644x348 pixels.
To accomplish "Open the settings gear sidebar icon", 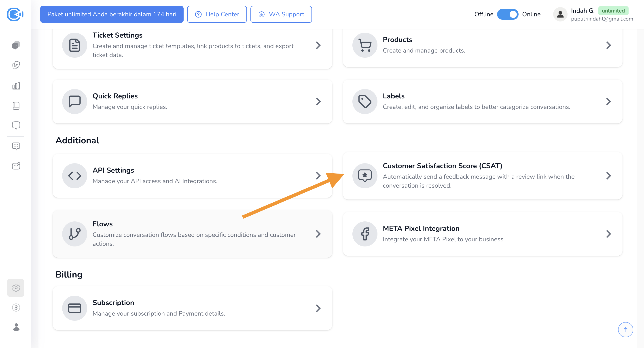I will coord(16,288).
